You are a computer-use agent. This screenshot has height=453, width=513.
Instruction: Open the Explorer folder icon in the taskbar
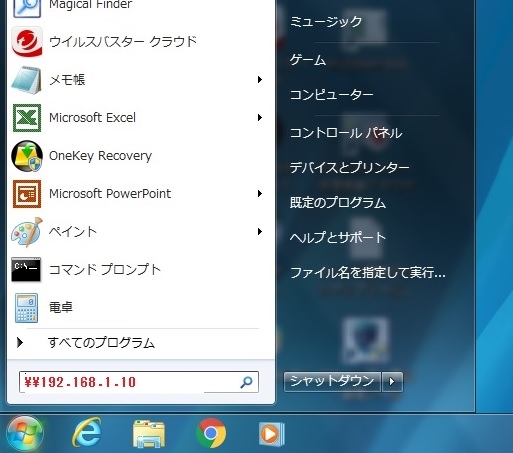(149, 434)
